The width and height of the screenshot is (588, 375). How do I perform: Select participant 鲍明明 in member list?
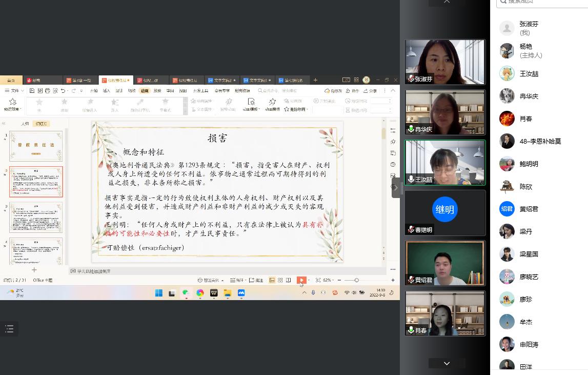[x=529, y=164]
